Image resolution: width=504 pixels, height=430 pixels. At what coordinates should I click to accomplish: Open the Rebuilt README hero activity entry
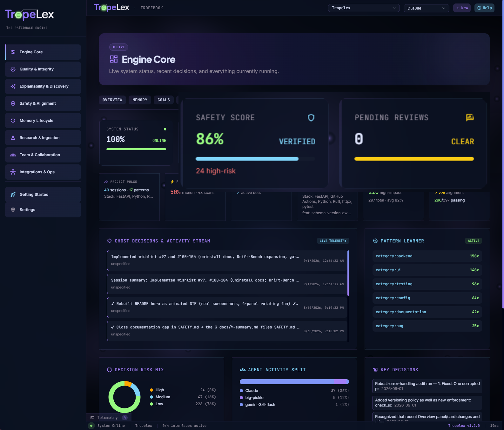point(227,308)
